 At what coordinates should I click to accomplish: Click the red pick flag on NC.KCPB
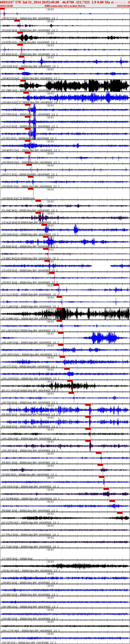coord(120,513)
